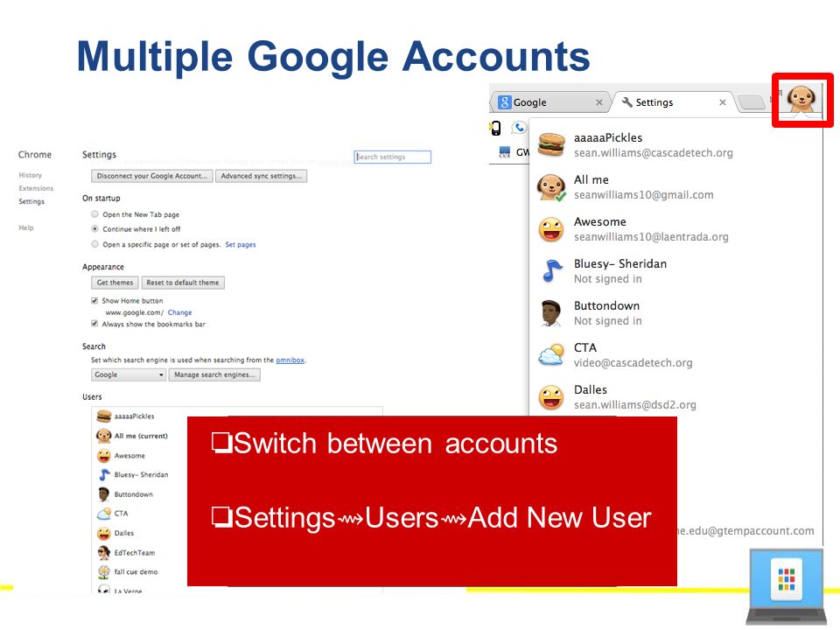Switch to the Google browser tab

coord(550,101)
